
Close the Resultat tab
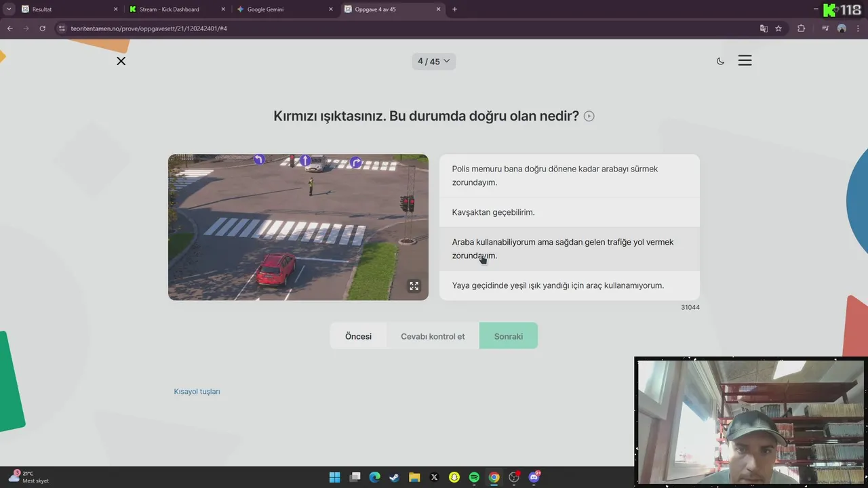coord(115,9)
